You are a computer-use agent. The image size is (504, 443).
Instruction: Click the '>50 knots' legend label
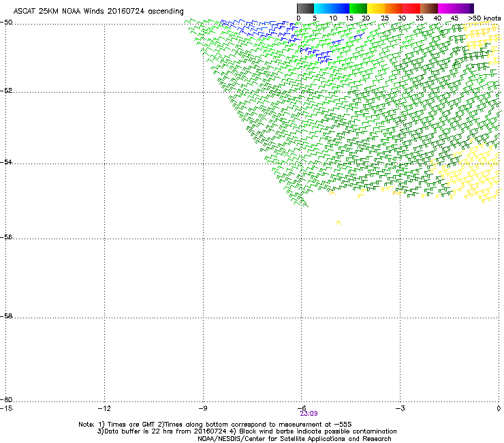[x=484, y=18]
